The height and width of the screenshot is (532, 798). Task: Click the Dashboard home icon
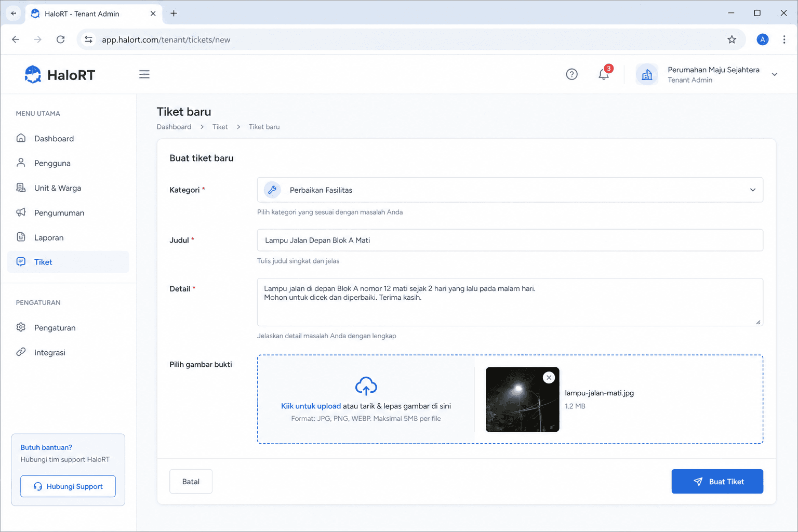click(x=21, y=138)
